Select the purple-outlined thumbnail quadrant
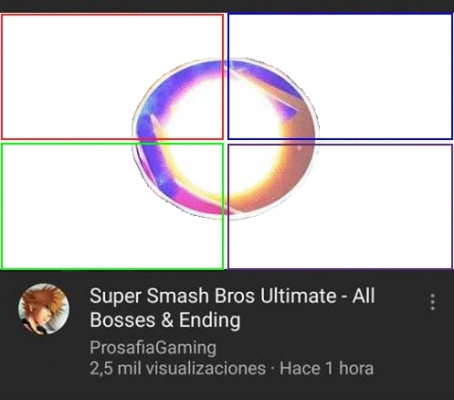This screenshot has height=400, width=454. pos(340,206)
